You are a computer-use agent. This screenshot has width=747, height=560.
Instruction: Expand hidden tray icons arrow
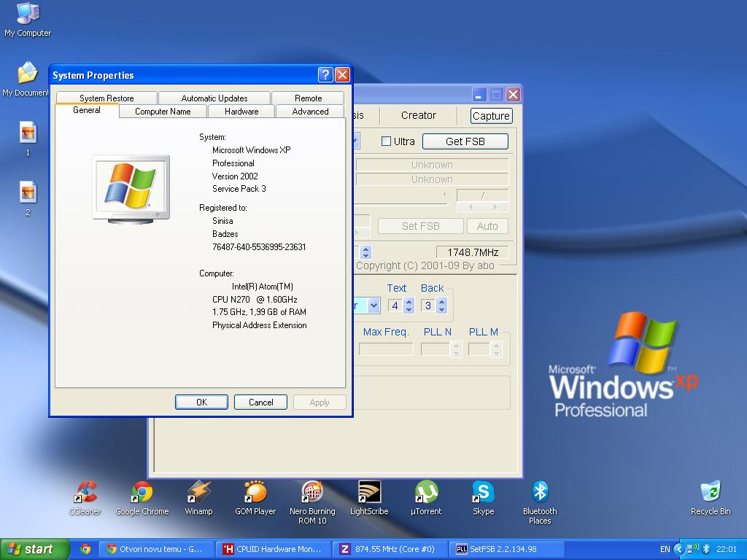point(678,549)
